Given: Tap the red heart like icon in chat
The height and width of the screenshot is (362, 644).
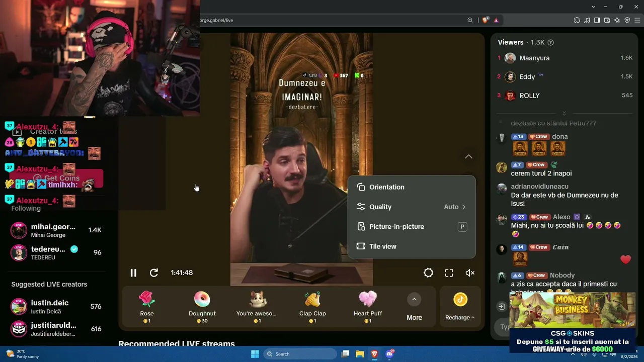Looking at the screenshot, I should point(625,259).
